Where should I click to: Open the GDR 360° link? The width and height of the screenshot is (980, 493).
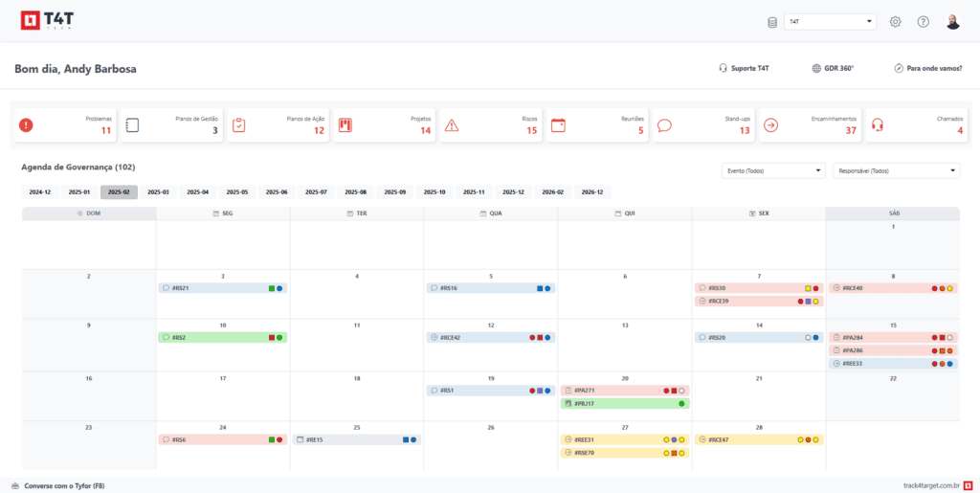point(833,69)
